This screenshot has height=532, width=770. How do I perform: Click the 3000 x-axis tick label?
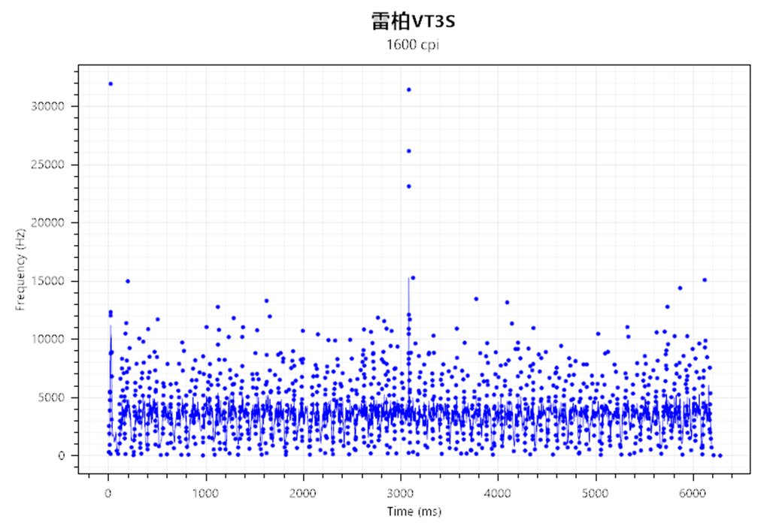pyautogui.click(x=400, y=493)
